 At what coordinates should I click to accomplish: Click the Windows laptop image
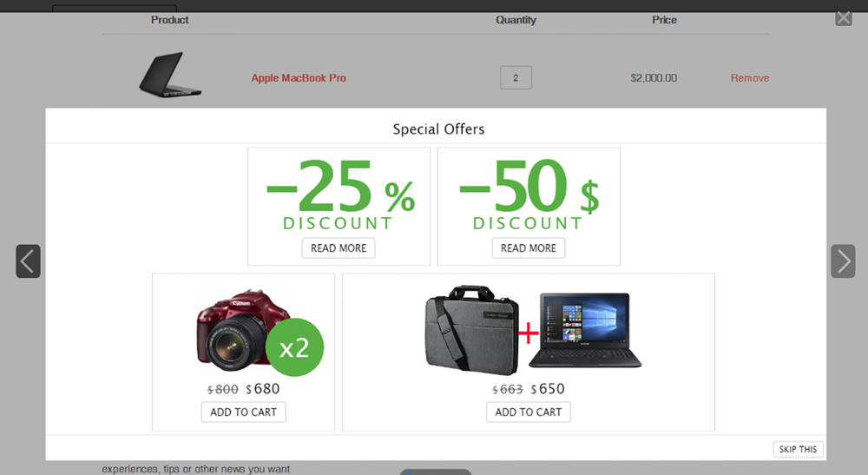tap(585, 331)
